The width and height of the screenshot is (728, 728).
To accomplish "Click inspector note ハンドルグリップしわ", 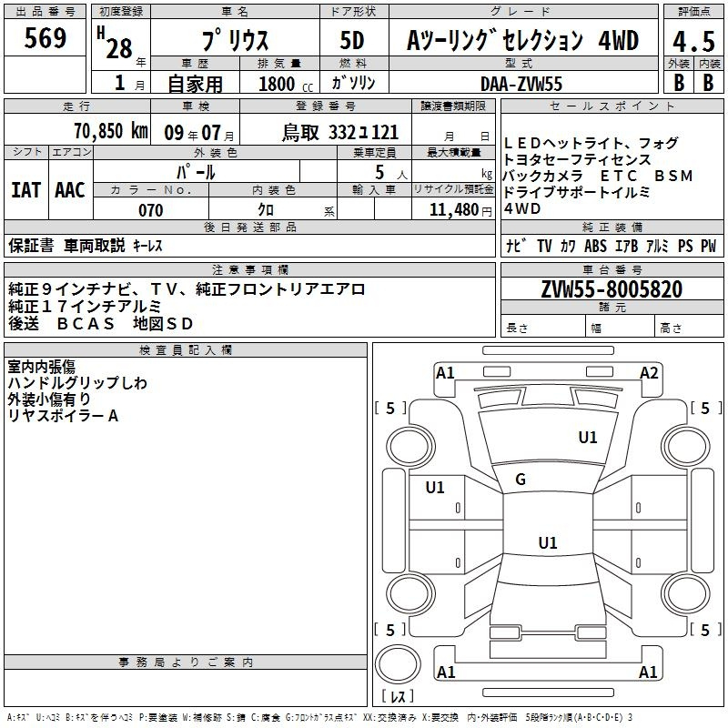I will (x=77, y=382).
